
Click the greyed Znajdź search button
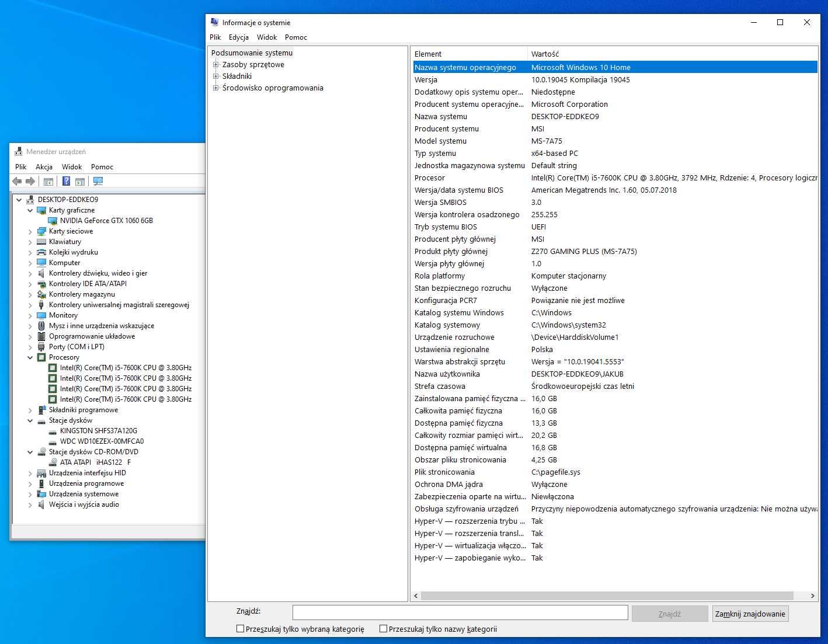tap(670, 614)
